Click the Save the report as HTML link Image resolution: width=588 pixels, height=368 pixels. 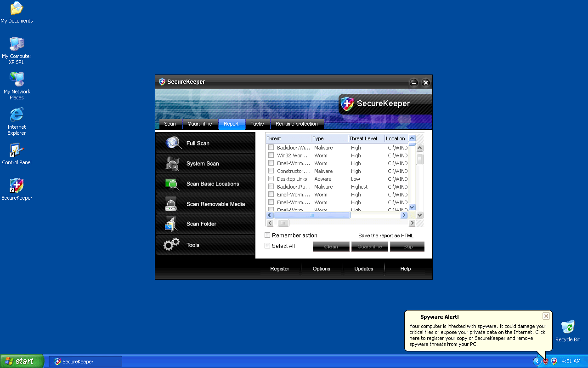(x=386, y=236)
